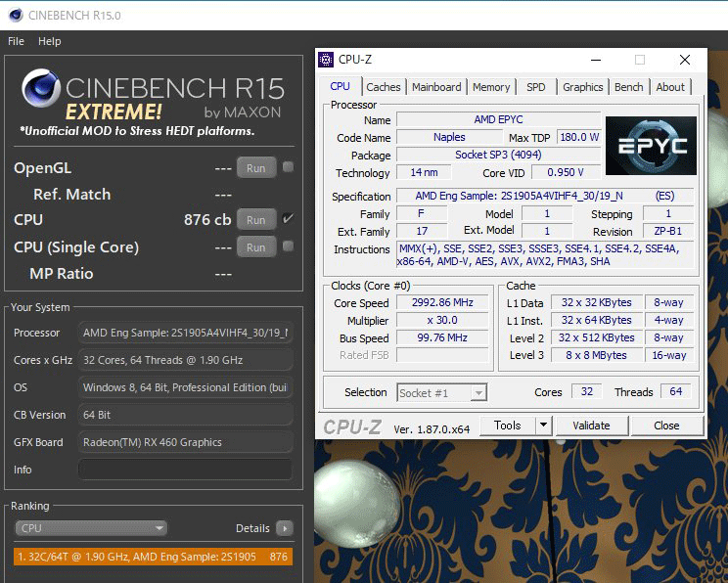Click the Level 2 value 32 x 512 KBytes
Screen dimensions: 728x583
596,337
